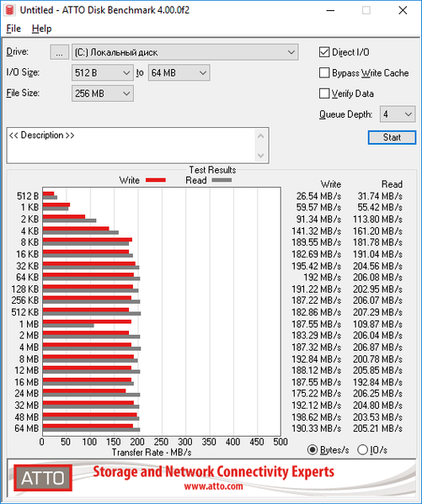
Task: Click the 192 MB/s write value for 64 KB
Action: click(x=323, y=277)
